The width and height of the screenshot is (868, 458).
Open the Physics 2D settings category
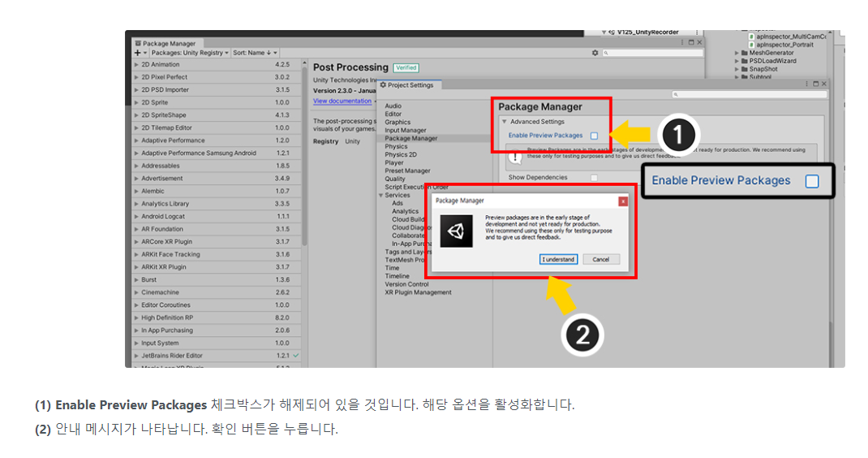pyautogui.click(x=401, y=155)
